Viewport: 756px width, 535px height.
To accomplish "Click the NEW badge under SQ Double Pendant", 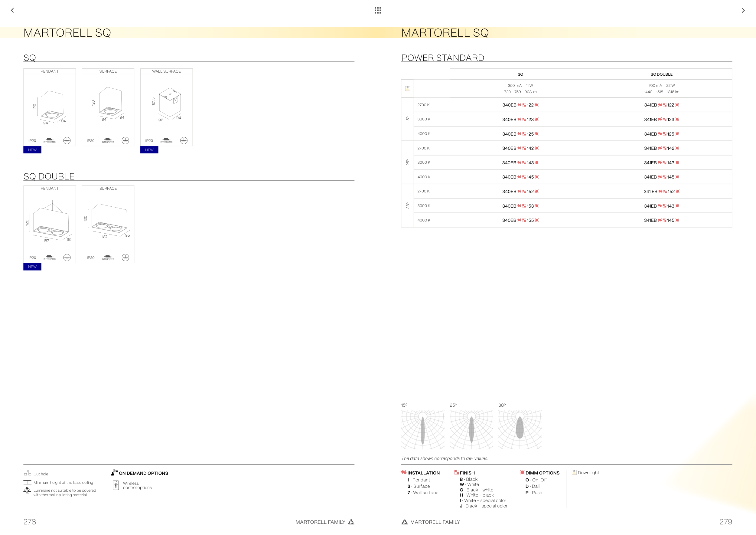I will 32,267.
